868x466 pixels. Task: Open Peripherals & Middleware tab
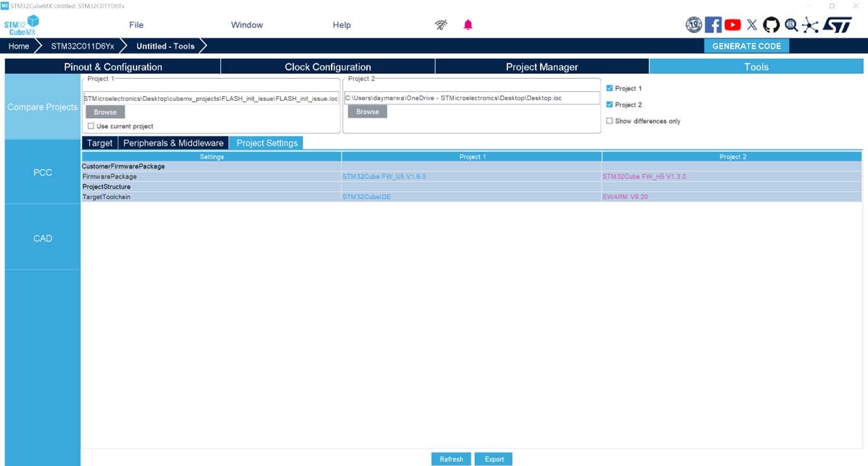[x=173, y=143]
